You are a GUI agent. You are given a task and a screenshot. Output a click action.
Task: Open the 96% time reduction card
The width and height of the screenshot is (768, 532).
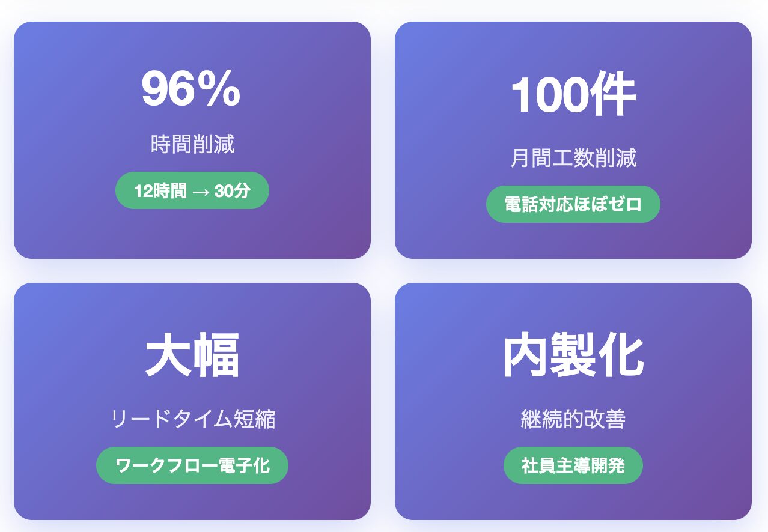click(x=192, y=141)
